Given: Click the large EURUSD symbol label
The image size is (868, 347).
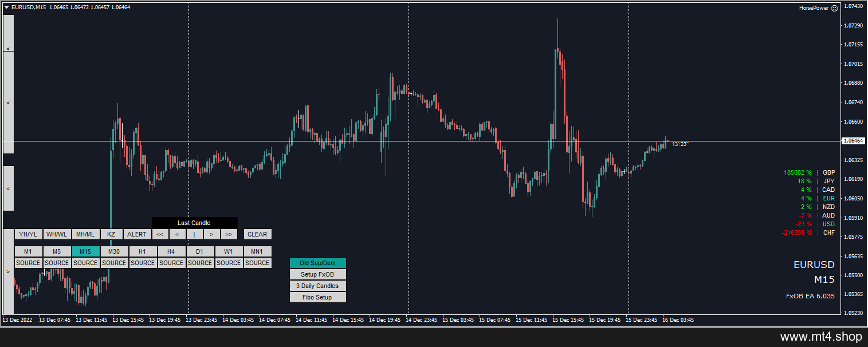Looking at the screenshot, I should coord(814,265).
